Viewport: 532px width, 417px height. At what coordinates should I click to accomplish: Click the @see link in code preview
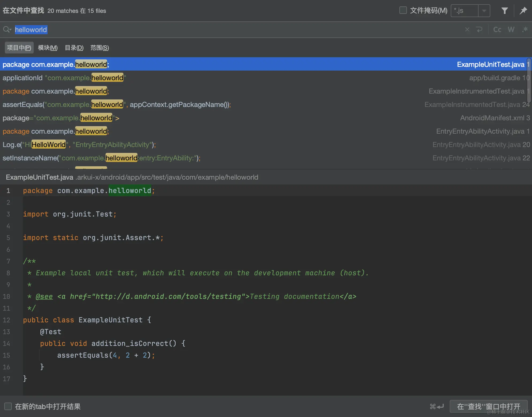44,296
